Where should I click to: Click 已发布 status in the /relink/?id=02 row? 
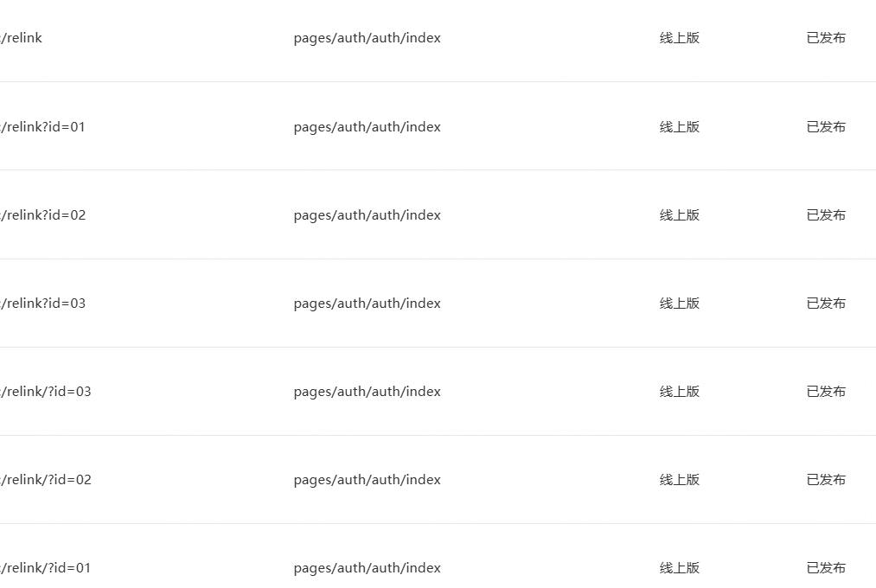(x=827, y=480)
